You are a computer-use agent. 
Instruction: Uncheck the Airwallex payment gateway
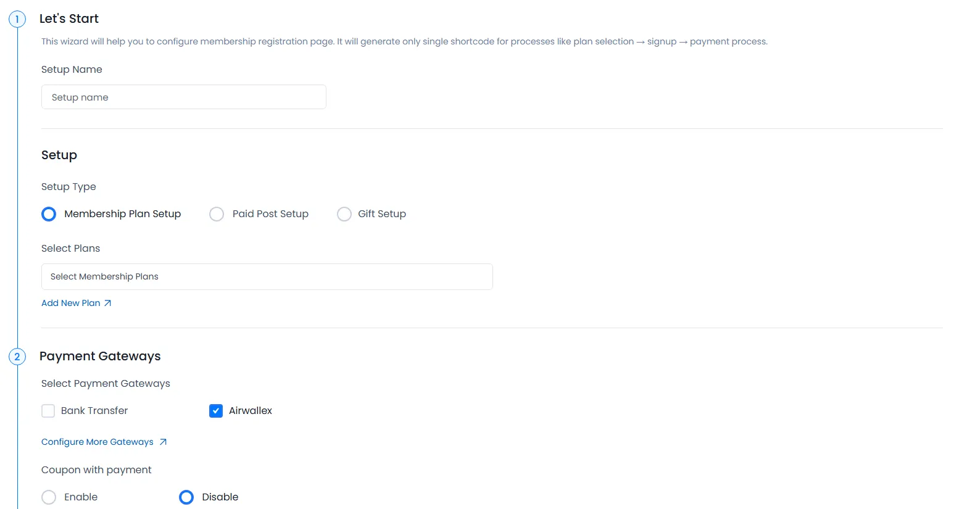(x=216, y=410)
